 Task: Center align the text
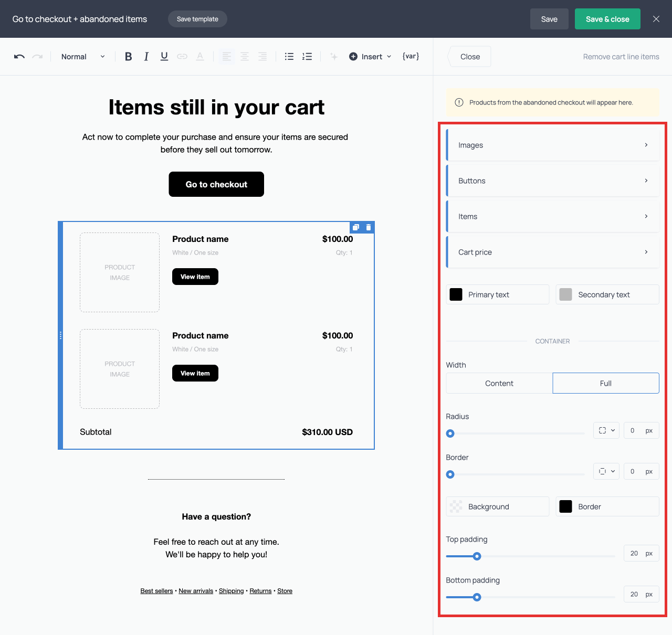click(245, 57)
